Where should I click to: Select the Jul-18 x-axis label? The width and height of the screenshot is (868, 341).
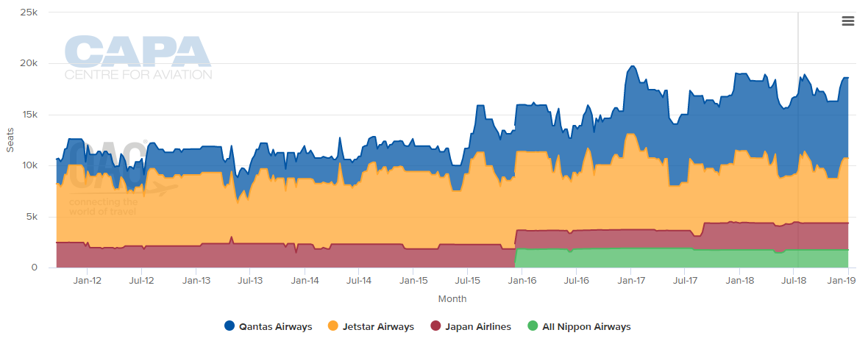coord(793,281)
